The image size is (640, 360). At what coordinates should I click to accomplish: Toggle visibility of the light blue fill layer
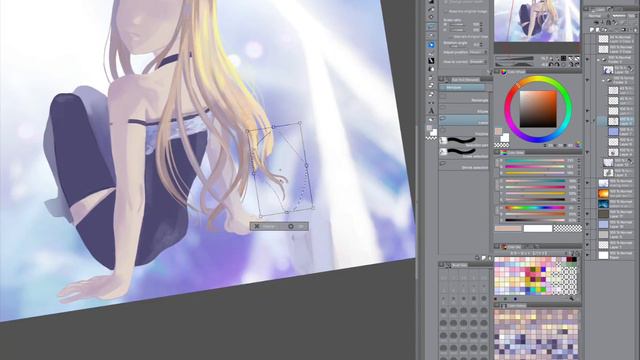(x=588, y=224)
